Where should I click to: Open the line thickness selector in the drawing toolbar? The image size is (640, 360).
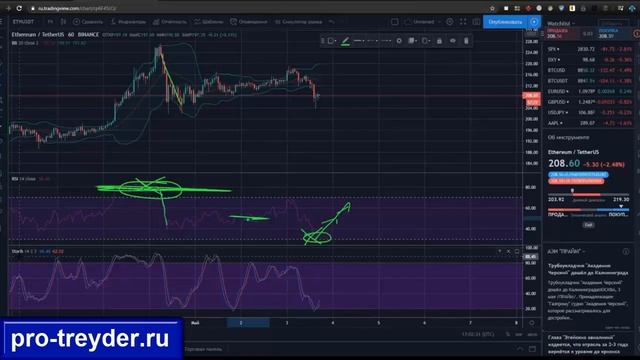(x=359, y=41)
